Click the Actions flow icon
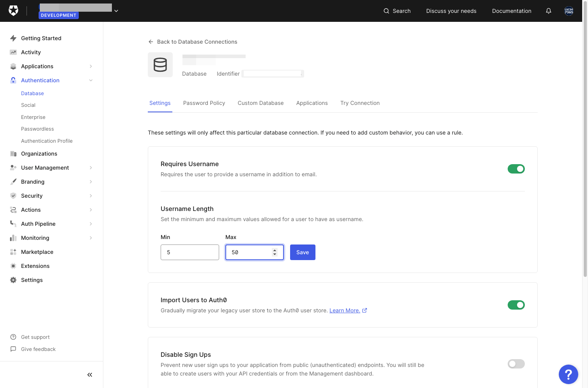Viewport: 588px width, 388px height. 13,210
